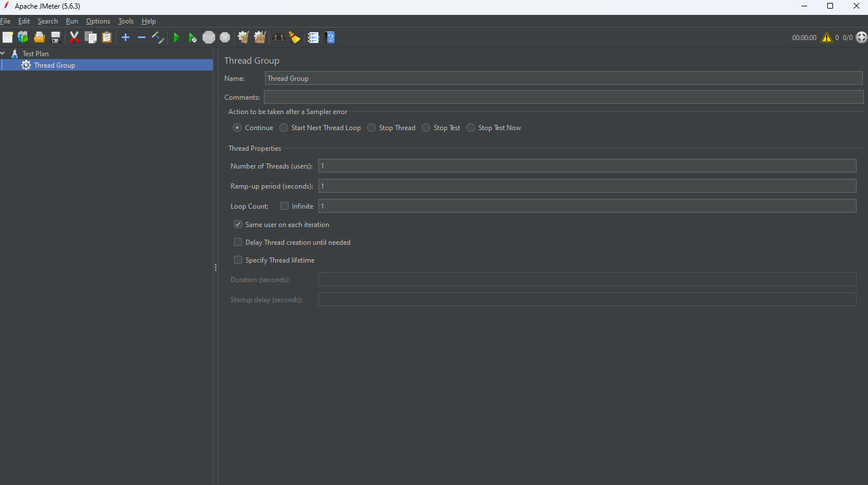This screenshot has width=868, height=485.
Task: Click the warning triangle log indicator
Action: [x=827, y=37]
